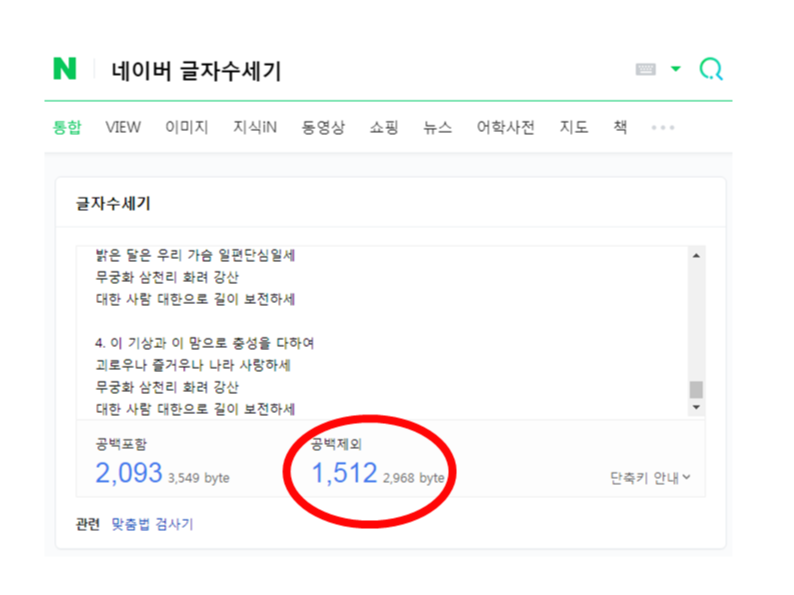This screenshot has width=794, height=595.
Task: Click the 공백제외 count 1,512
Action: tap(344, 473)
